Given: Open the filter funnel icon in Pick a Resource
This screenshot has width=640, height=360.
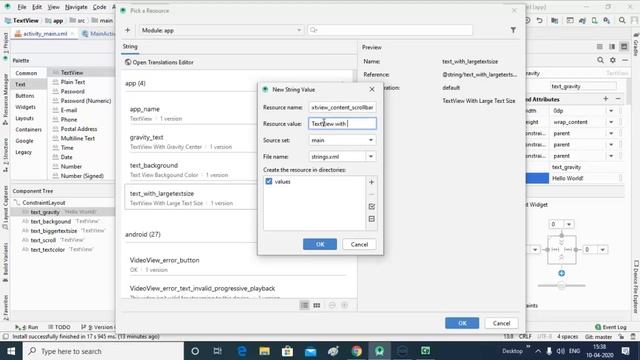Looking at the screenshot, I should 513,30.
